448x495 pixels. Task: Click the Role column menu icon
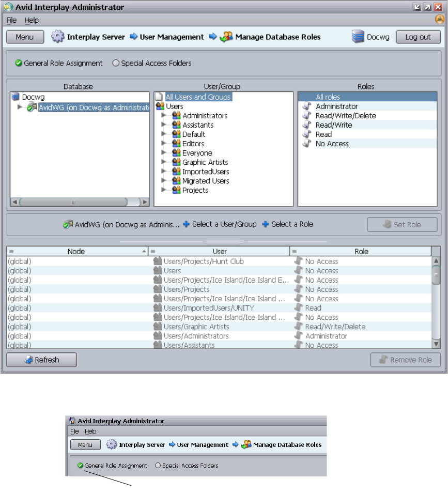tap(294, 251)
